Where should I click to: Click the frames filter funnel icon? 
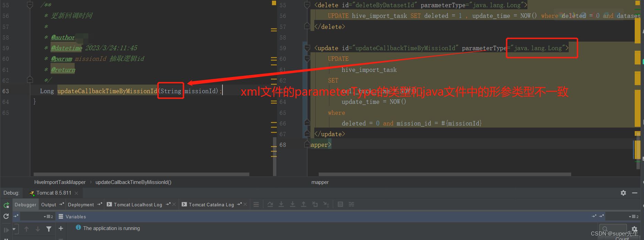[49, 229]
